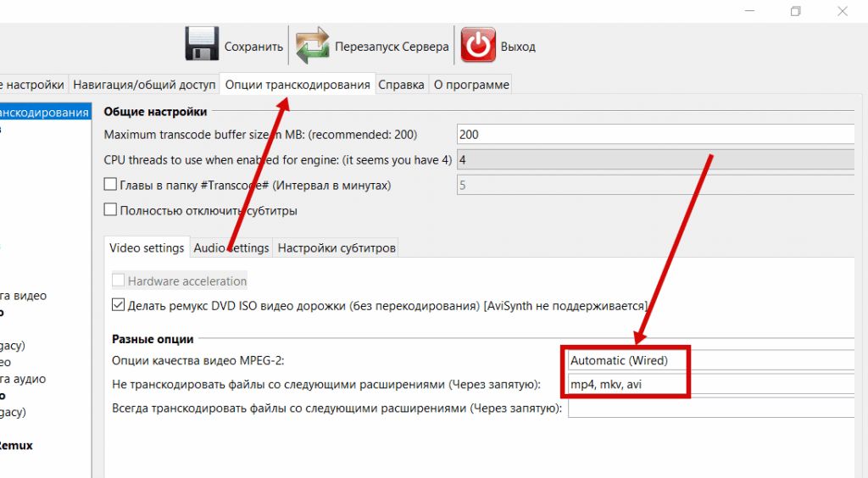868x478 pixels.
Task: Switch to the О программе tab
Action: pos(471,85)
